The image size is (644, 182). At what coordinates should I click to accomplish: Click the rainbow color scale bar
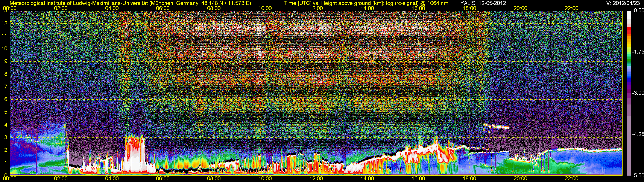(x=629, y=93)
